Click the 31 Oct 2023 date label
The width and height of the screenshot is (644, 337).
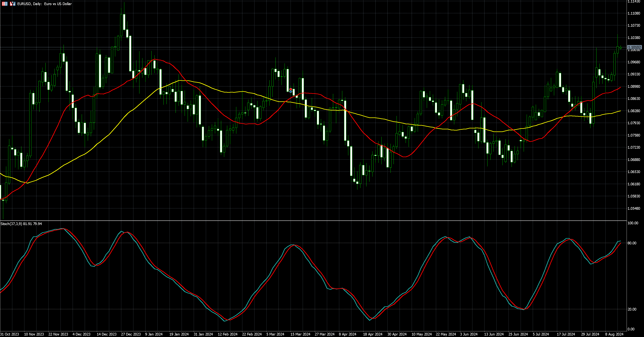9,334
